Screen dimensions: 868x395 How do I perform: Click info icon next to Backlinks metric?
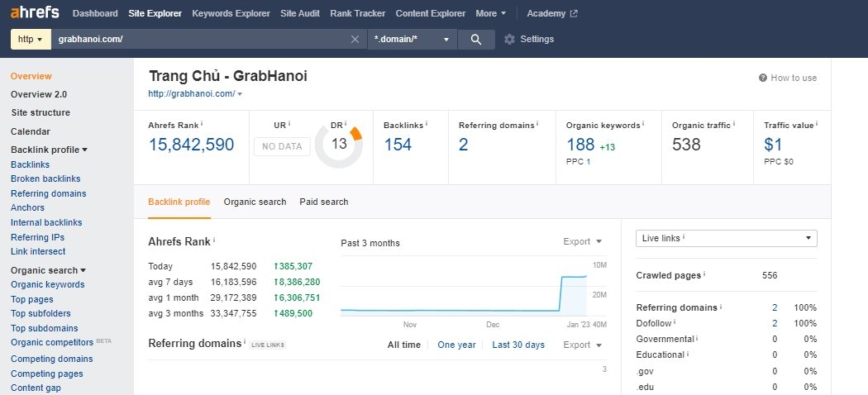click(x=427, y=124)
